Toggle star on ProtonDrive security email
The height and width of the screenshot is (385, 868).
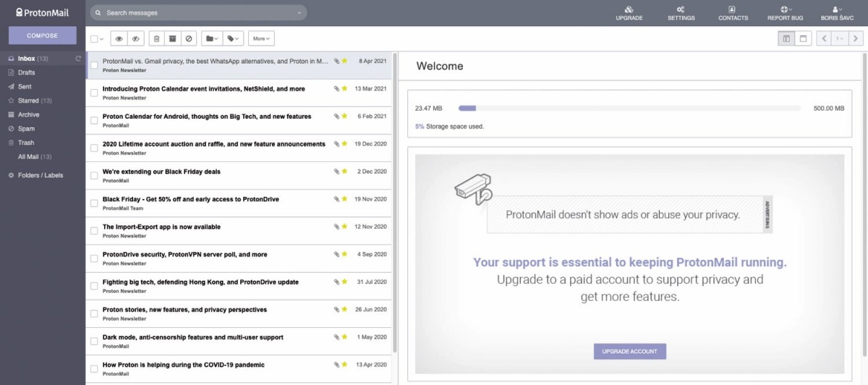coord(344,254)
